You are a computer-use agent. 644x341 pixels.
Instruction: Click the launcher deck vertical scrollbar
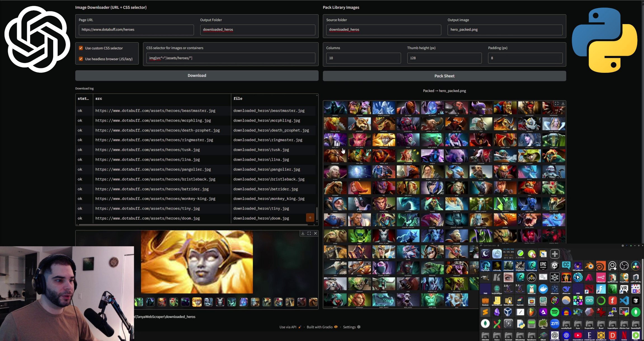643,299
